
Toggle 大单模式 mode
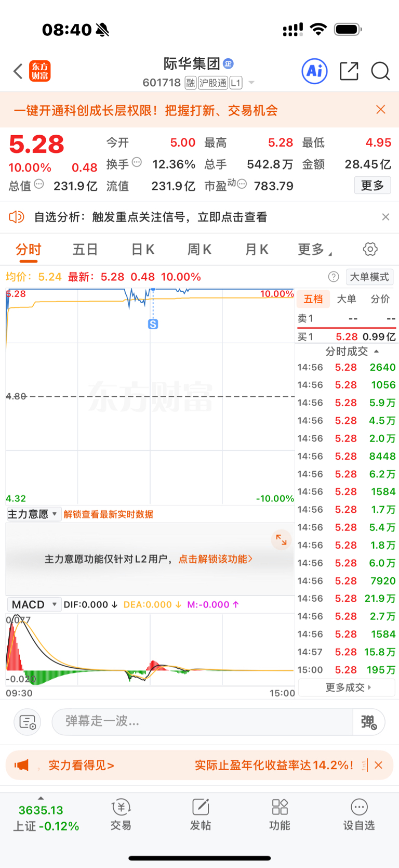pos(369,277)
